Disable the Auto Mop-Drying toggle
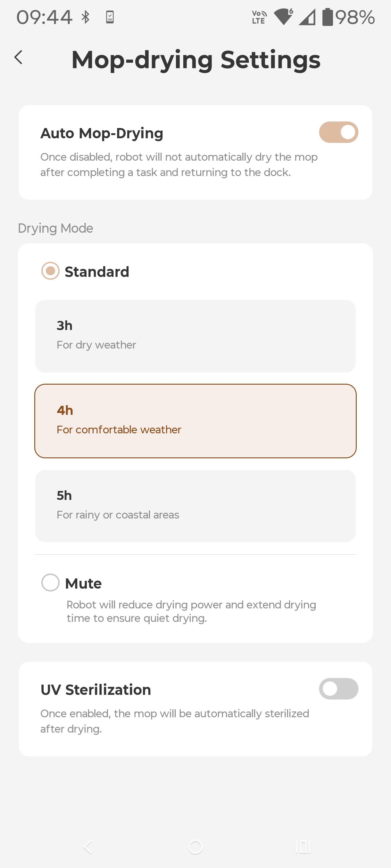391x868 pixels. (338, 132)
